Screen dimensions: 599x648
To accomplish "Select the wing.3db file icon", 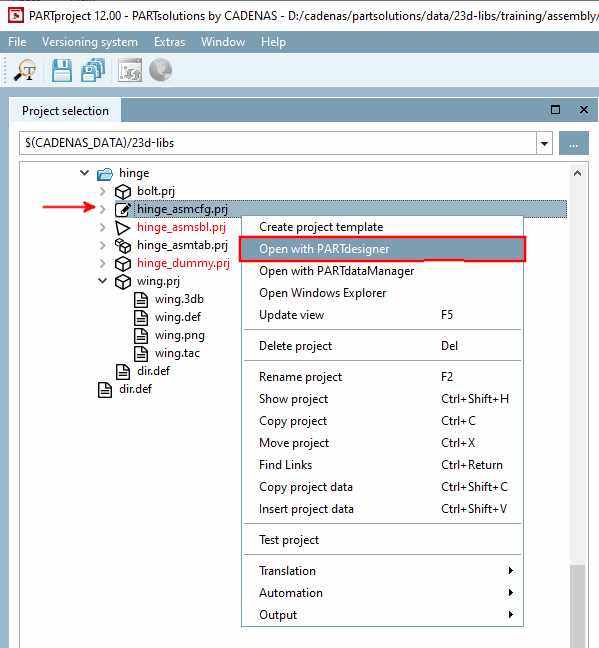I will pyautogui.click(x=141, y=299).
